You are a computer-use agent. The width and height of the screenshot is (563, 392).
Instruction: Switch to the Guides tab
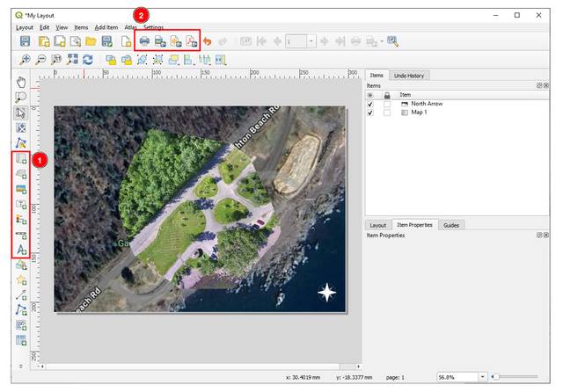coord(451,225)
